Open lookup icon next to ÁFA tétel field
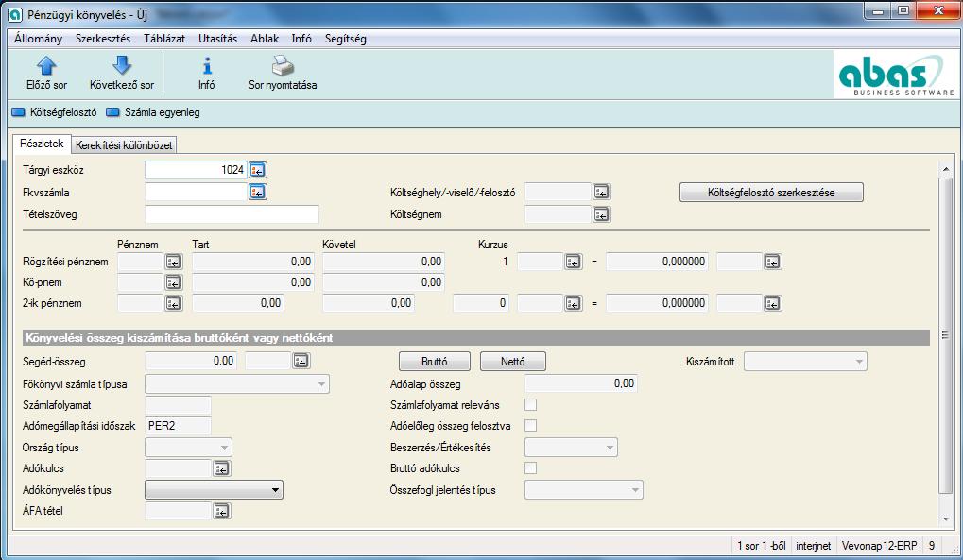 (222, 511)
